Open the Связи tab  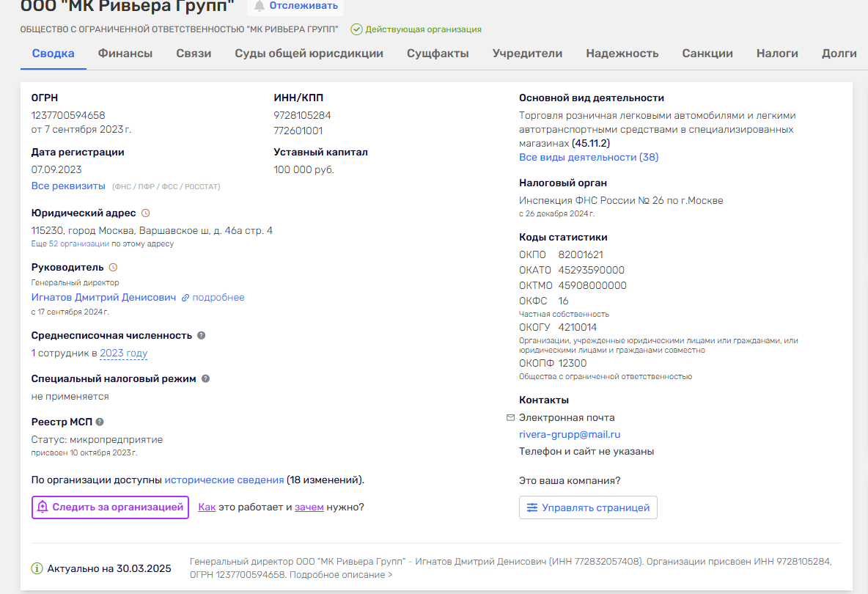194,54
